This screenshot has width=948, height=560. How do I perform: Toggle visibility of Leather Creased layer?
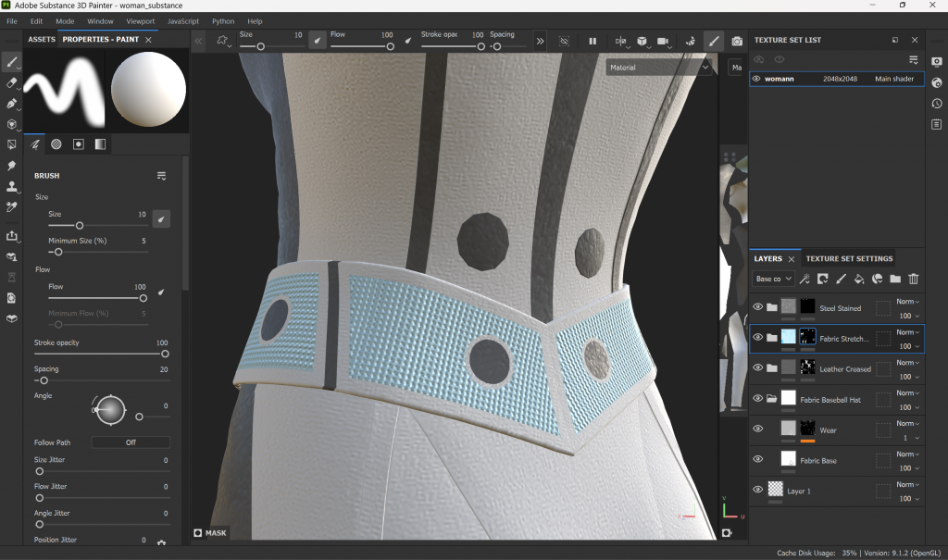tap(758, 368)
